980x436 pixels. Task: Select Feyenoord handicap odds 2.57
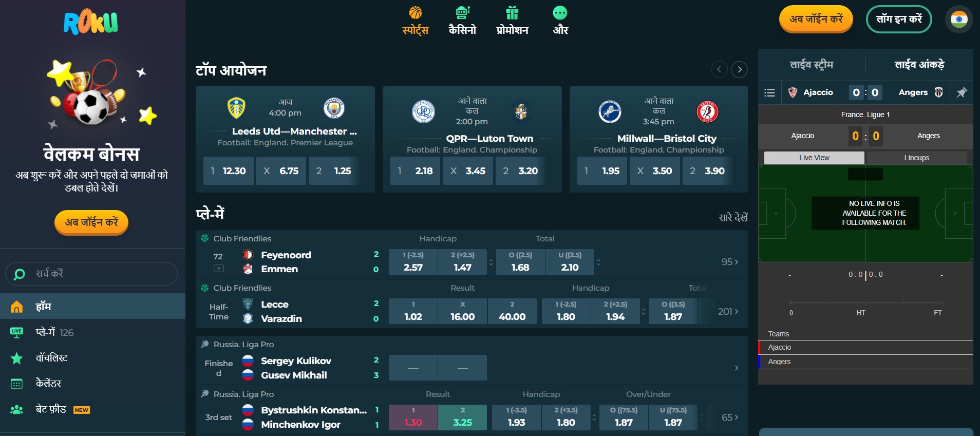tap(413, 262)
